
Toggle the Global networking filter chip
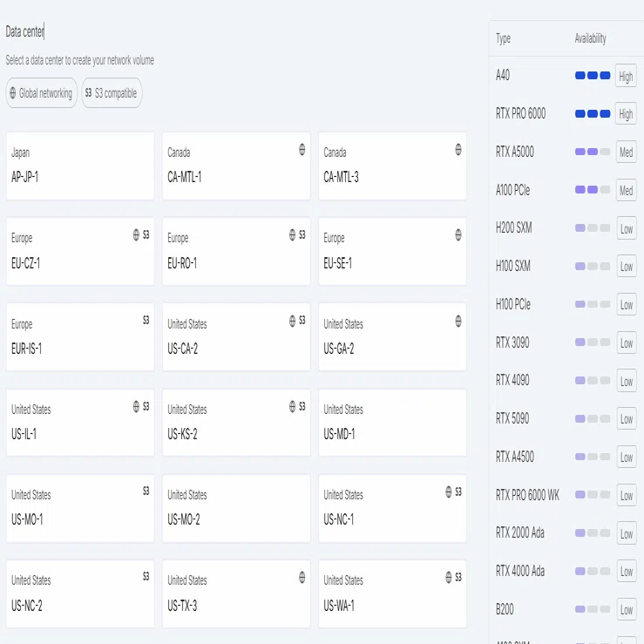point(42,93)
